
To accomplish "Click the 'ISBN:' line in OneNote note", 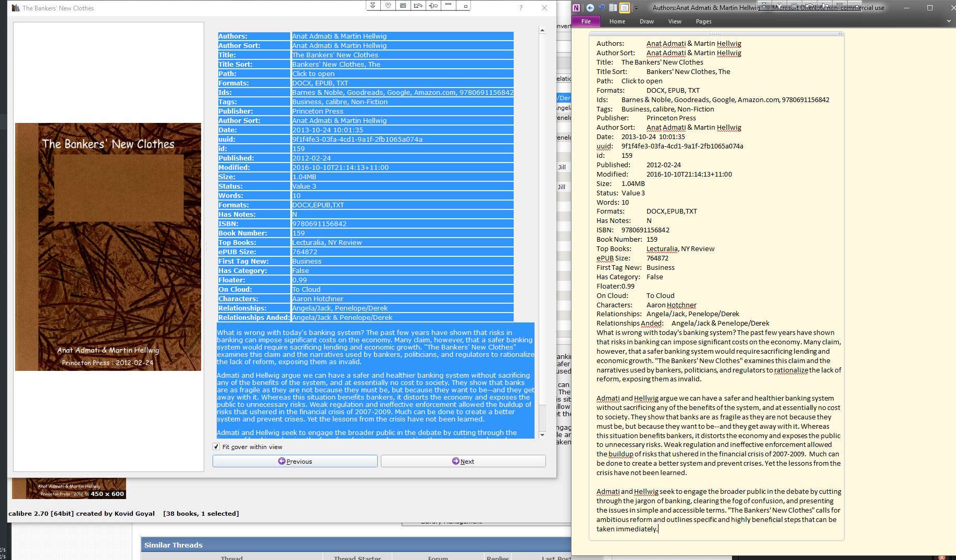I will point(633,230).
